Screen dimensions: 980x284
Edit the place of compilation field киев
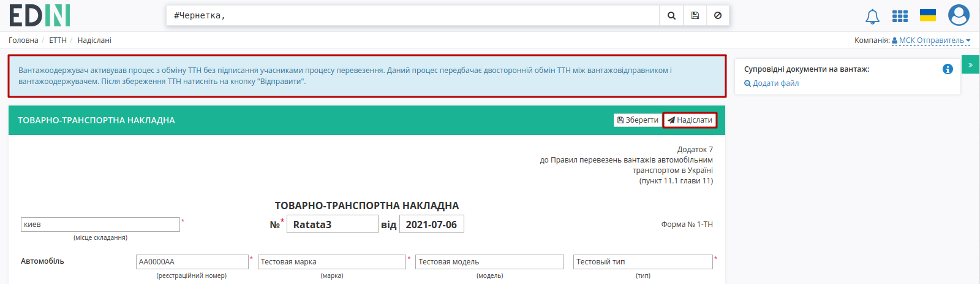[100, 225]
